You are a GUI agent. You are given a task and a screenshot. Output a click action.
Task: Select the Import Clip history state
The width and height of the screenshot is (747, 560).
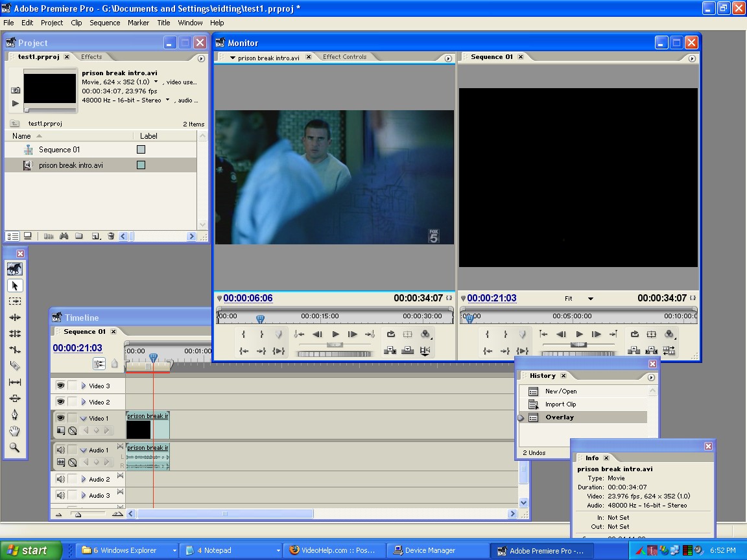click(583, 404)
